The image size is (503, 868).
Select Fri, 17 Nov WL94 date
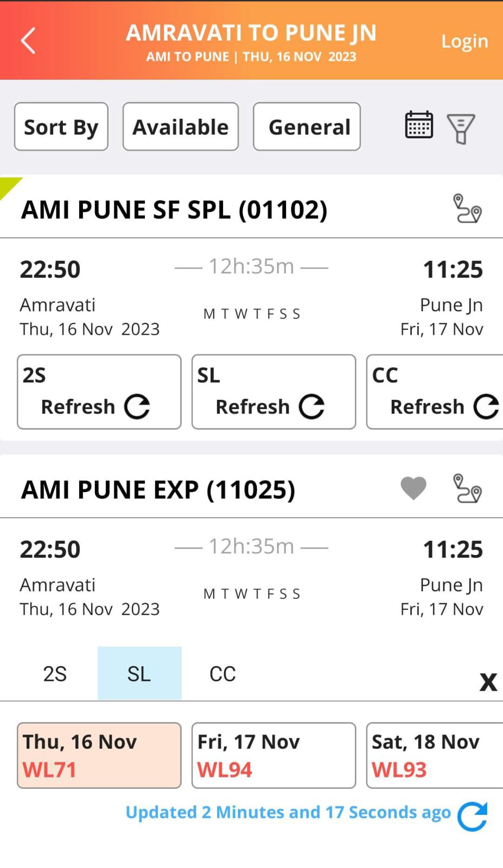pyautogui.click(x=273, y=755)
